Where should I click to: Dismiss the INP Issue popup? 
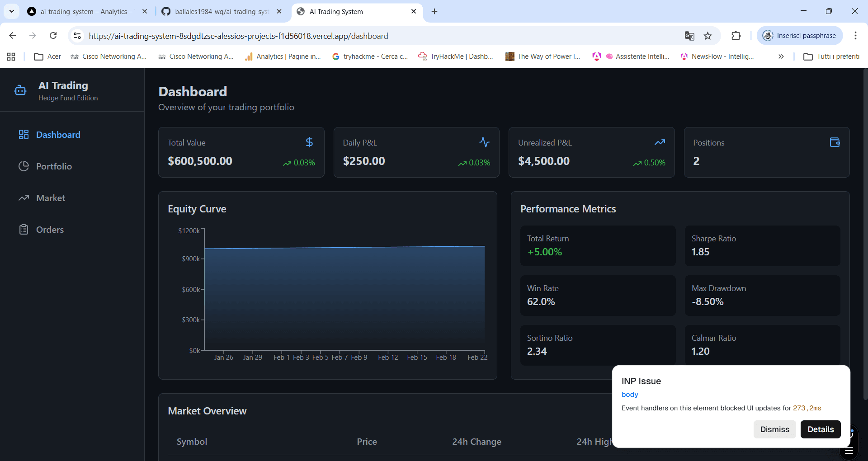point(774,429)
